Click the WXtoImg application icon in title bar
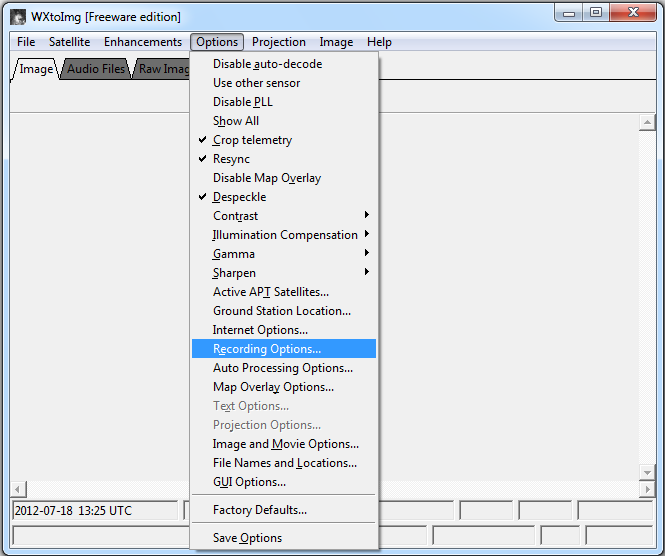 pos(18,17)
